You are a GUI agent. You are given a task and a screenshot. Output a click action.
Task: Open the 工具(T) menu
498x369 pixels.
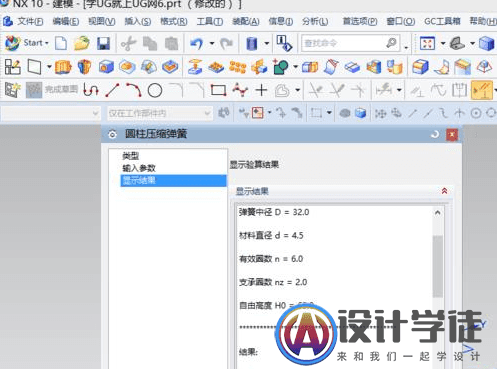click(210, 21)
